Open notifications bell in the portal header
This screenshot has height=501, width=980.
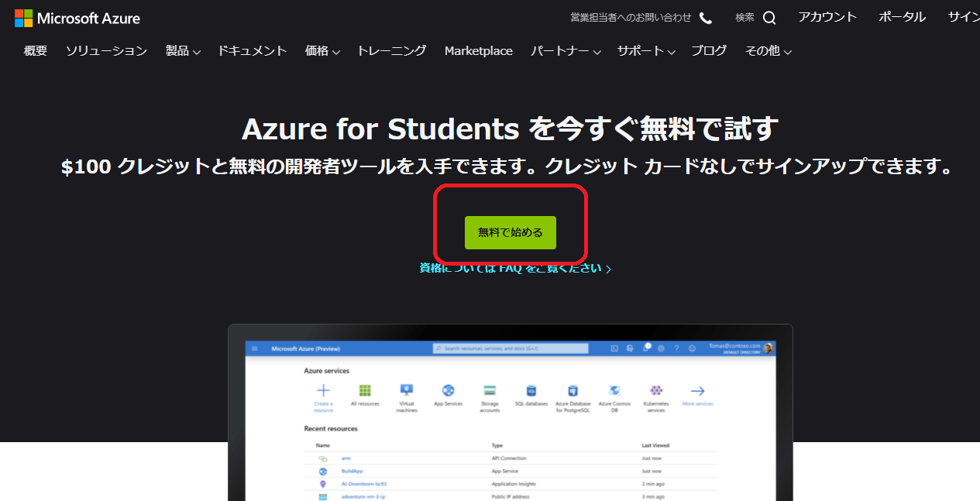645,348
